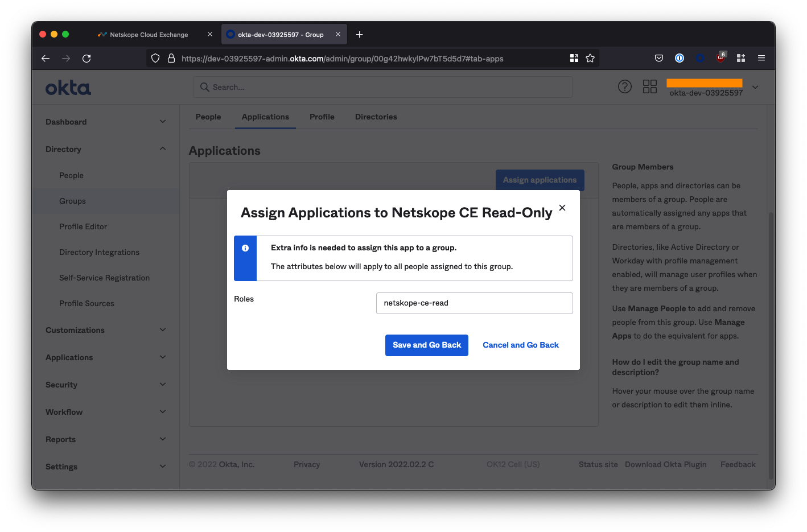This screenshot has width=807, height=532.
Task: Expand the Security sidebar section
Action: (163, 385)
